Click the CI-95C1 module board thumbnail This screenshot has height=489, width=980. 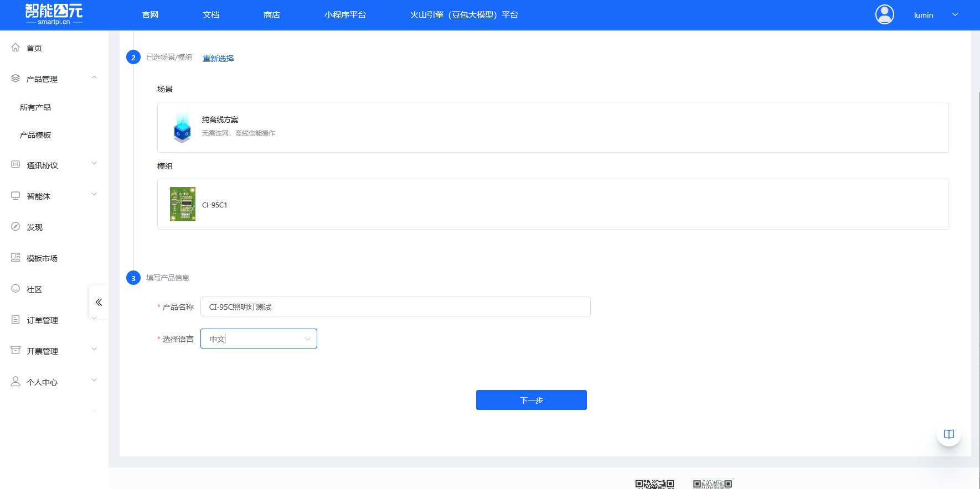(183, 204)
